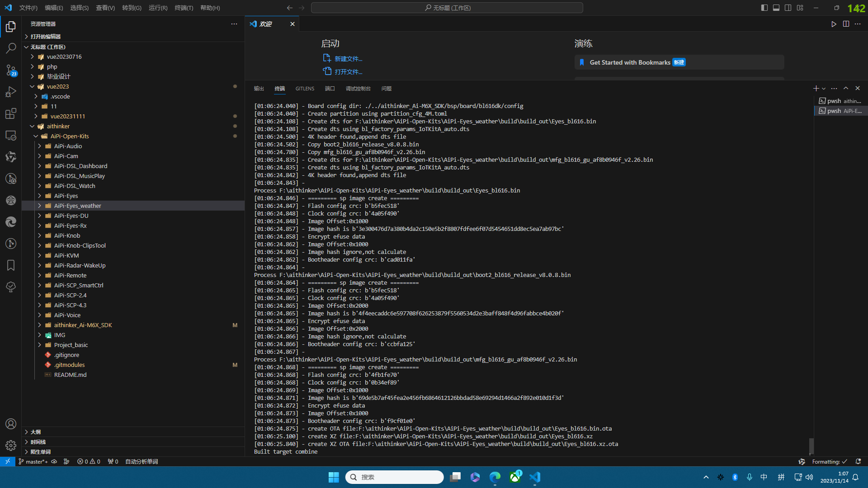This screenshot has height=488, width=868.
Task: Open problems count in status bar
Action: (89, 461)
